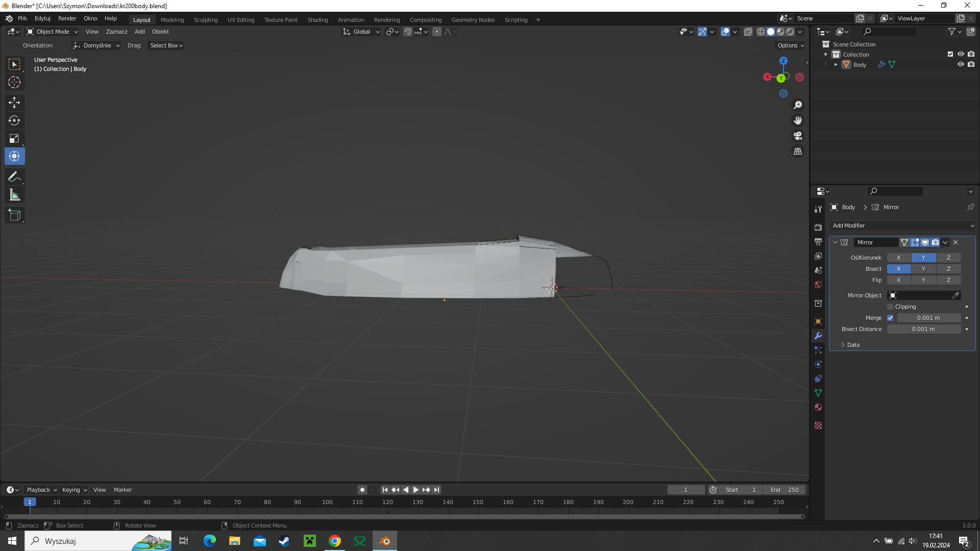
Task: Toggle X-Ray mode in viewport header
Action: 748,32
